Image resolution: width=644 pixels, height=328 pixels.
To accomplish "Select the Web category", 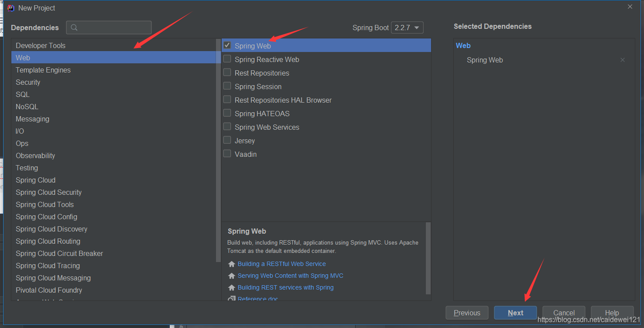I will point(113,58).
